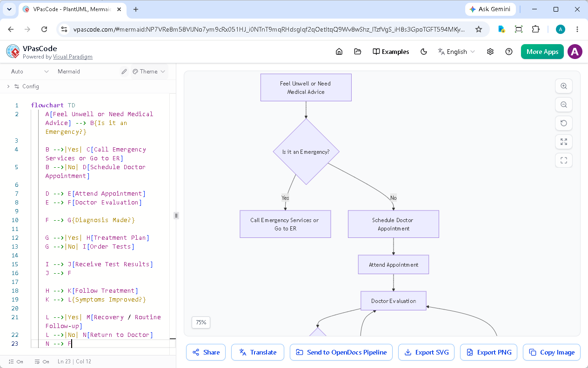Toggle the word wrap On switch

tap(41, 361)
